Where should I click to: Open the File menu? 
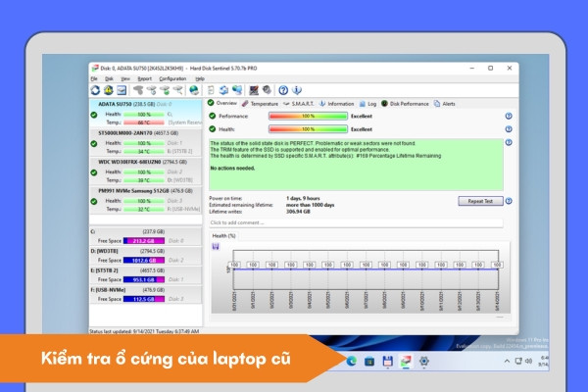click(94, 78)
